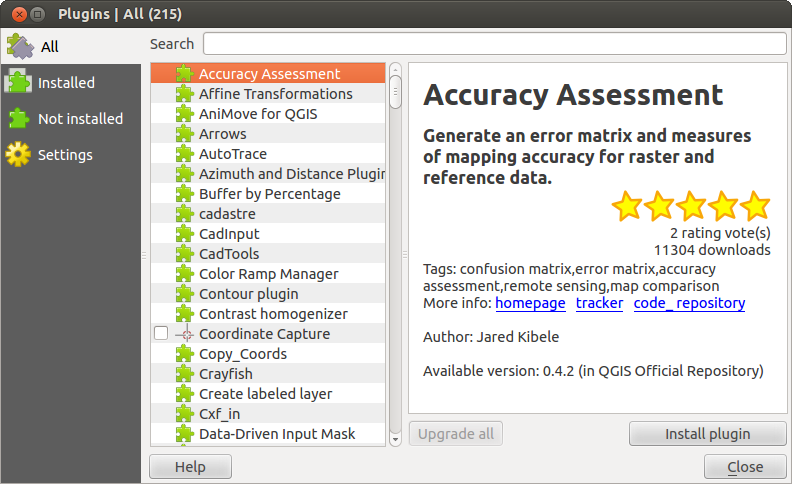This screenshot has width=792, height=484.
Task: Select Contour plugin from the list
Action: click(x=248, y=294)
